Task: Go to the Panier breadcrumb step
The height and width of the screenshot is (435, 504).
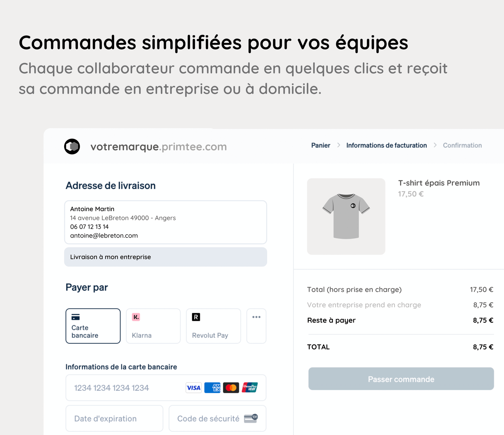Action: point(321,145)
